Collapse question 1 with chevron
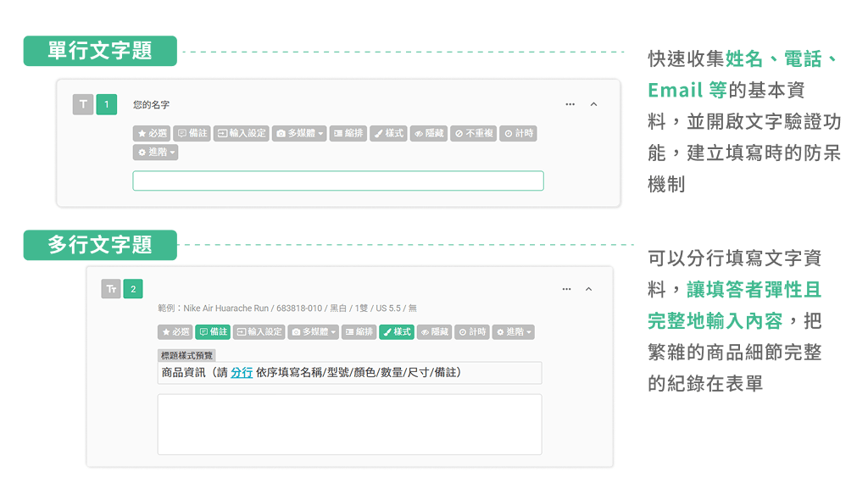This screenshot has width=868, height=489. [593, 104]
